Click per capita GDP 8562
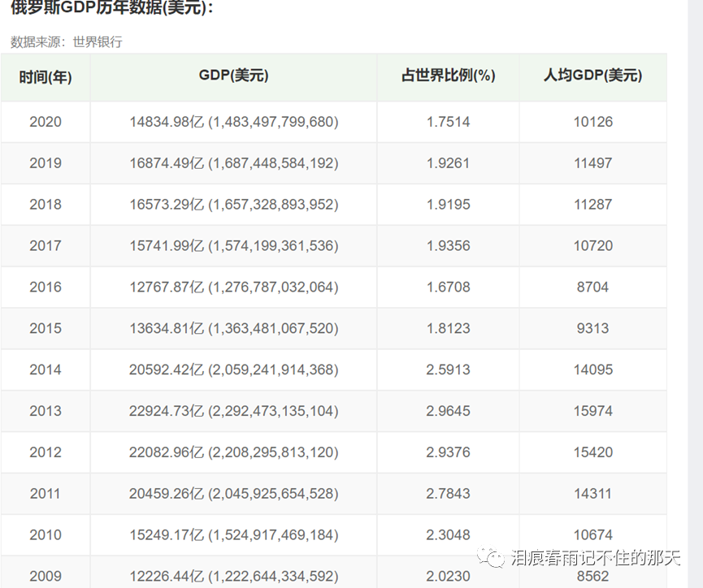The image size is (703, 588). click(592, 576)
